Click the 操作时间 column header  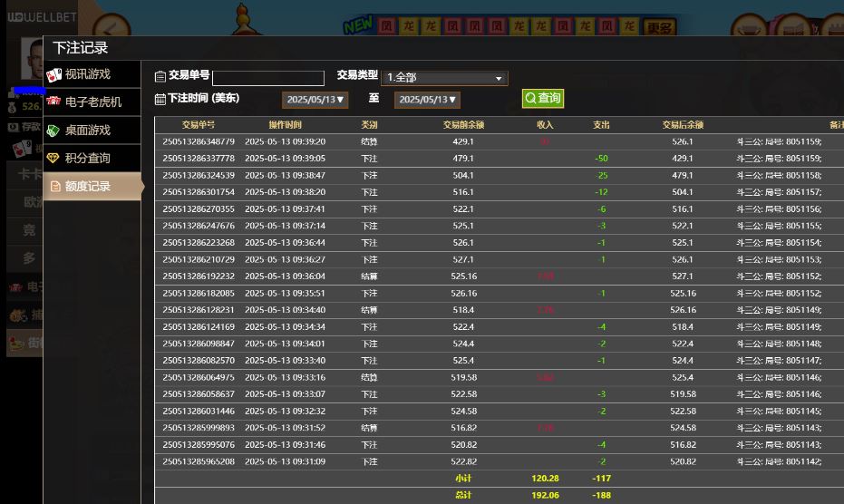[x=286, y=125]
